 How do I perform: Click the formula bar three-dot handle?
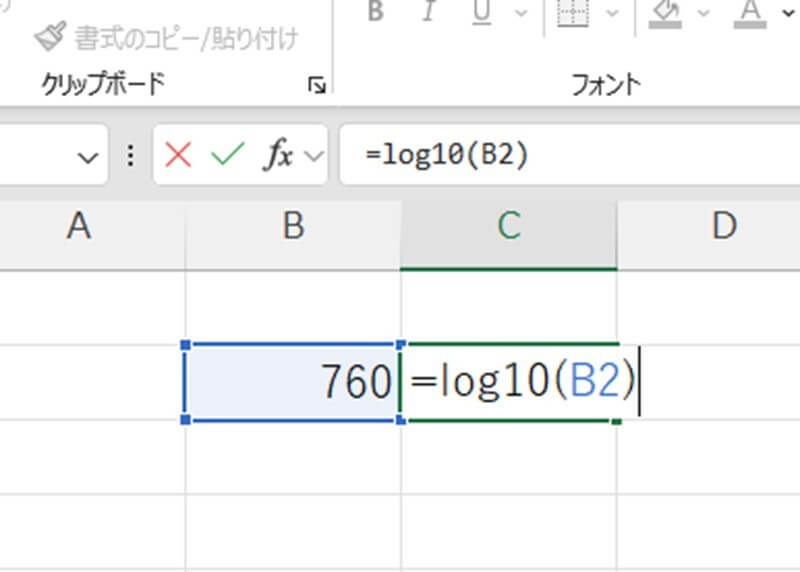131,156
